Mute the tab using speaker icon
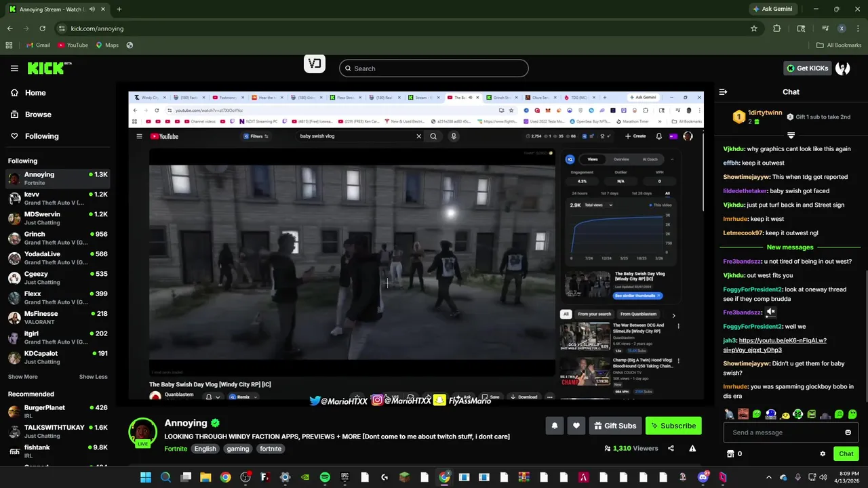Image resolution: width=868 pixels, height=488 pixels. coord(92,9)
